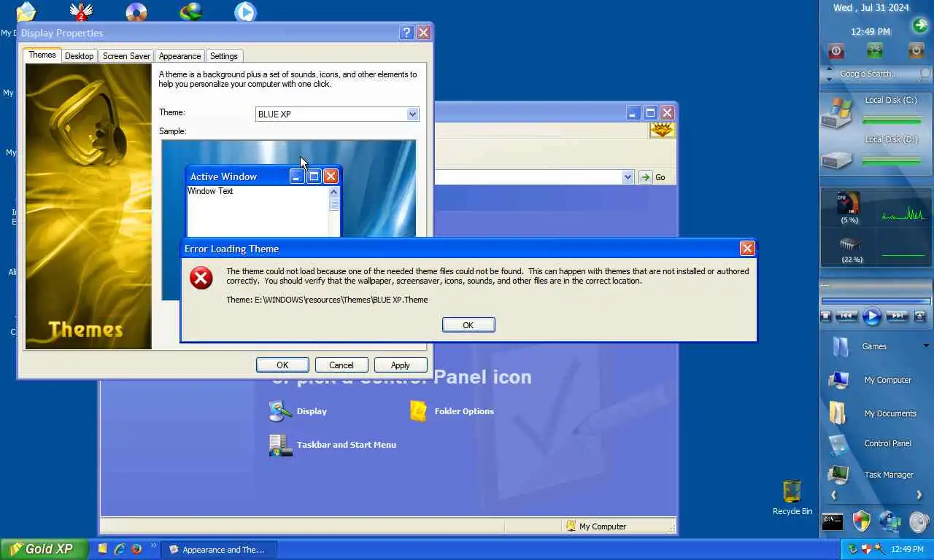Viewport: 934px width, 560px height.
Task: Open the Display icon in Control Panel
Action: tap(280, 411)
